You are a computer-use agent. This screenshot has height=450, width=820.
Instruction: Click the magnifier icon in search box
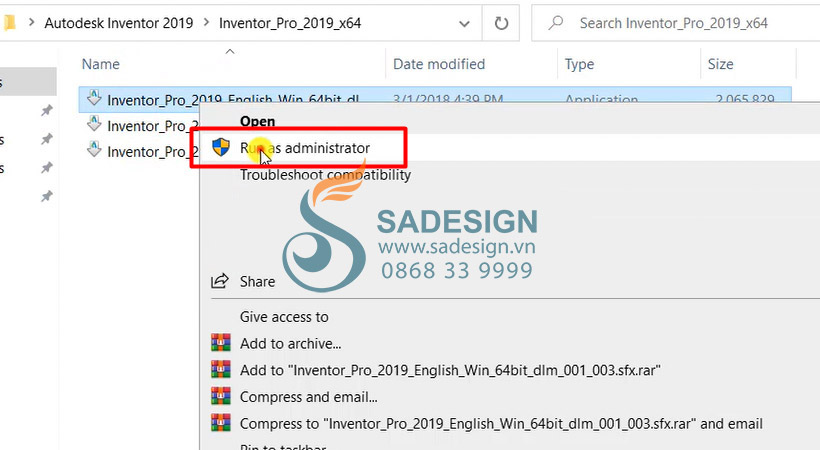556,22
